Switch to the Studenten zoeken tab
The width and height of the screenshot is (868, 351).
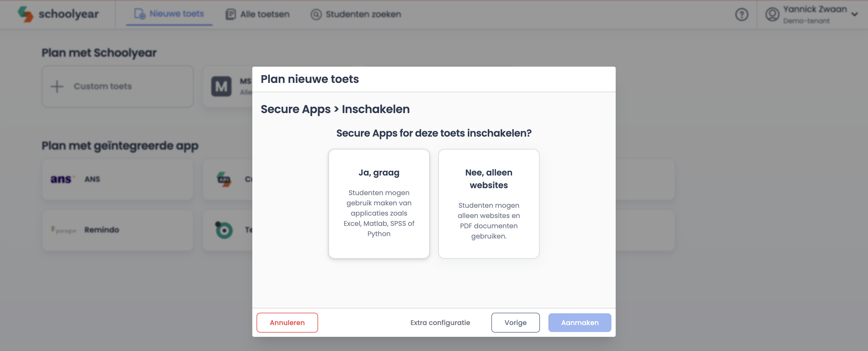click(x=356, y=14)
